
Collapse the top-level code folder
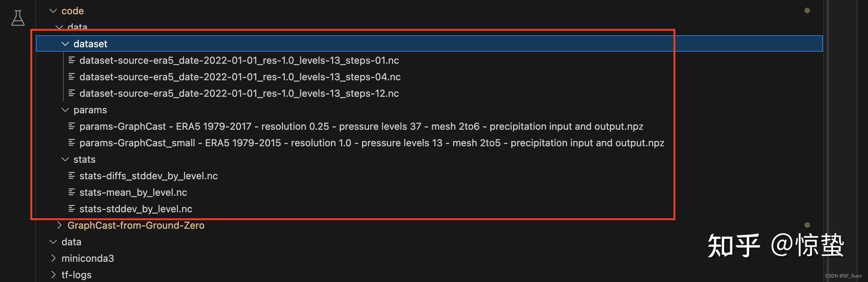[x=53, y=11]
